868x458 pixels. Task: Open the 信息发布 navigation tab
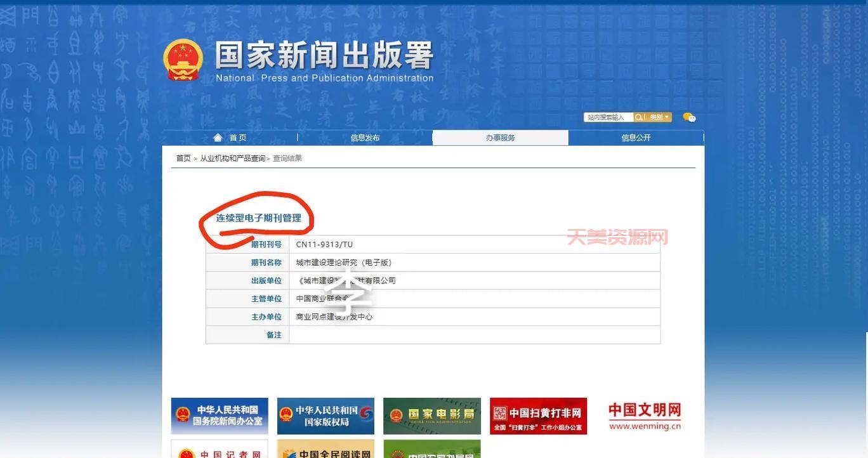365,138
